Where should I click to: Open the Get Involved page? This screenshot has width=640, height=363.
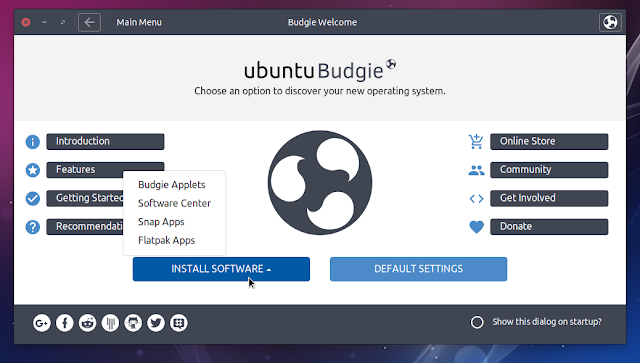point(549,198)
